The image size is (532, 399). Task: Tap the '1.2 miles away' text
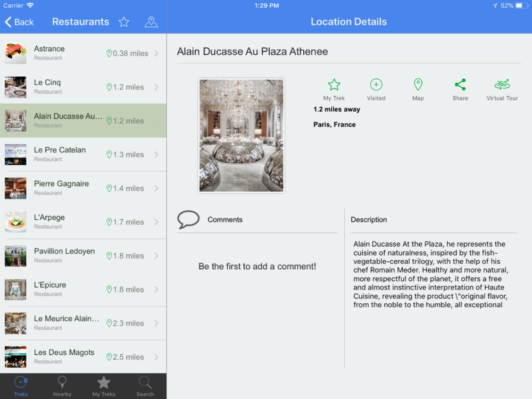click(x=337, y=109)
